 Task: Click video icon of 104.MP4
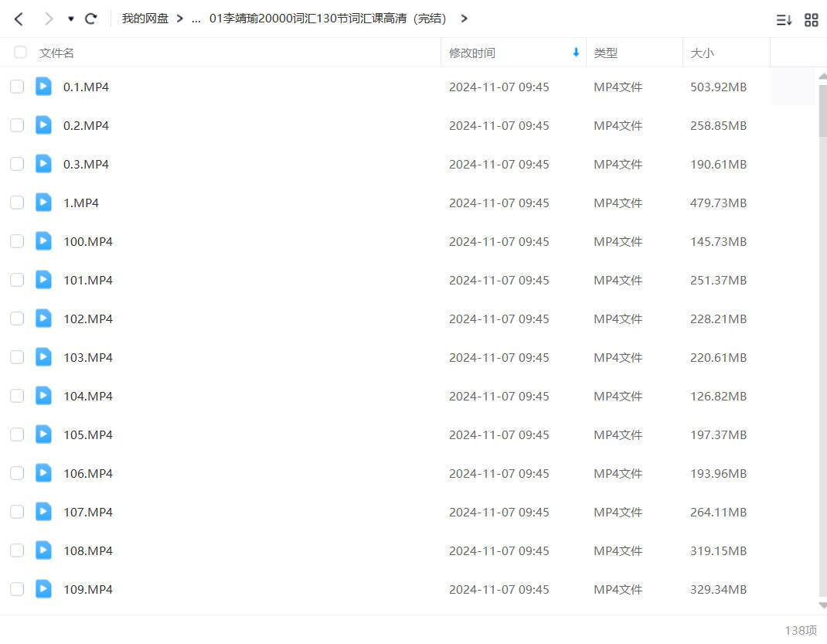(44, 396)
